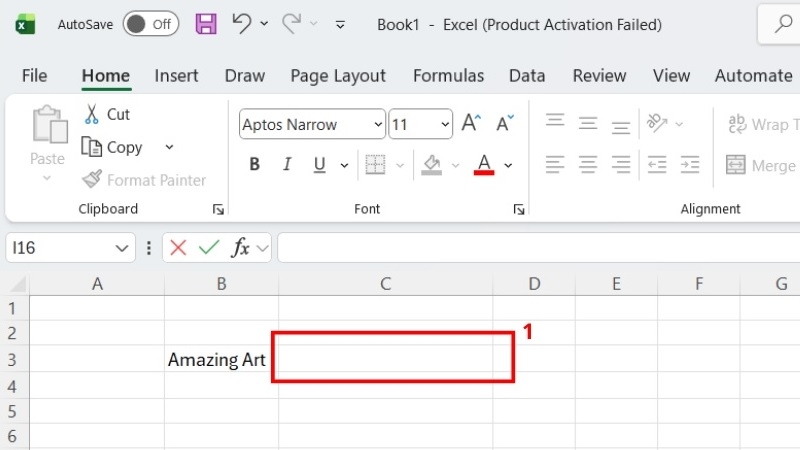Go to the Page Layout tab
This screenshot has width=800, height=450.
point(338,76)
